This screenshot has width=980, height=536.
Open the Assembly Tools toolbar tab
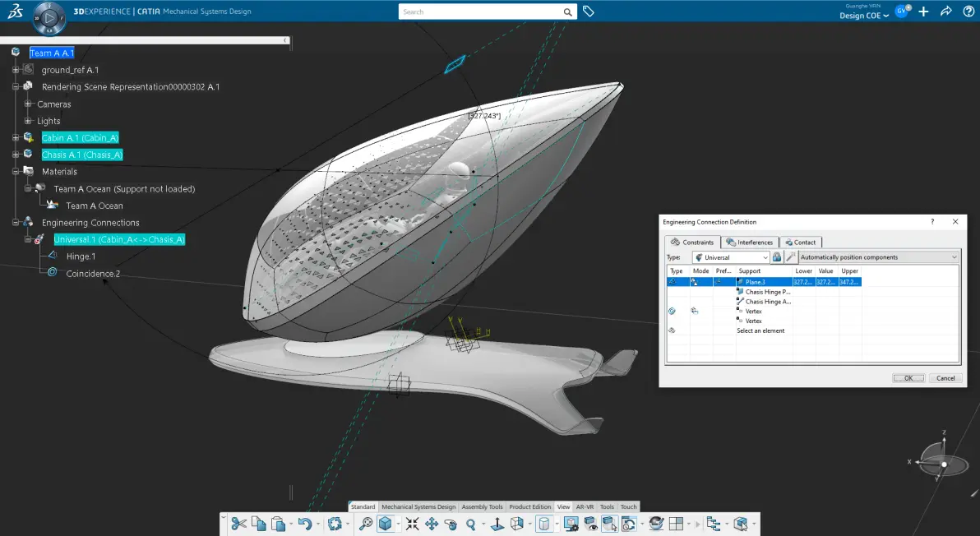coord(482,506)
